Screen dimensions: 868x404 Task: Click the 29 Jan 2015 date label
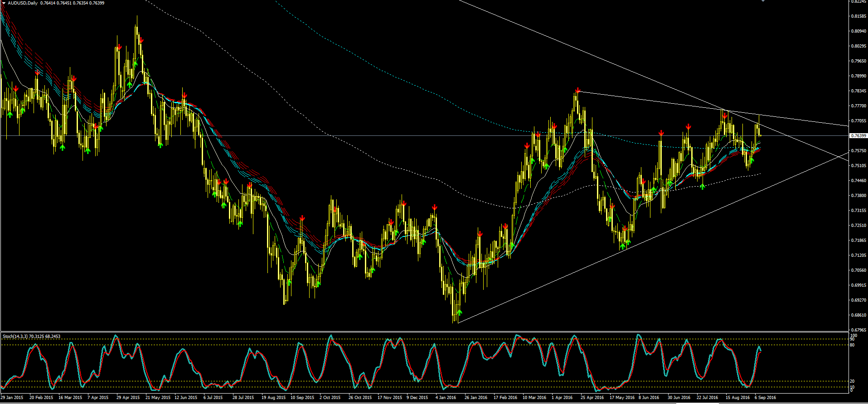(x=12, y=398)
